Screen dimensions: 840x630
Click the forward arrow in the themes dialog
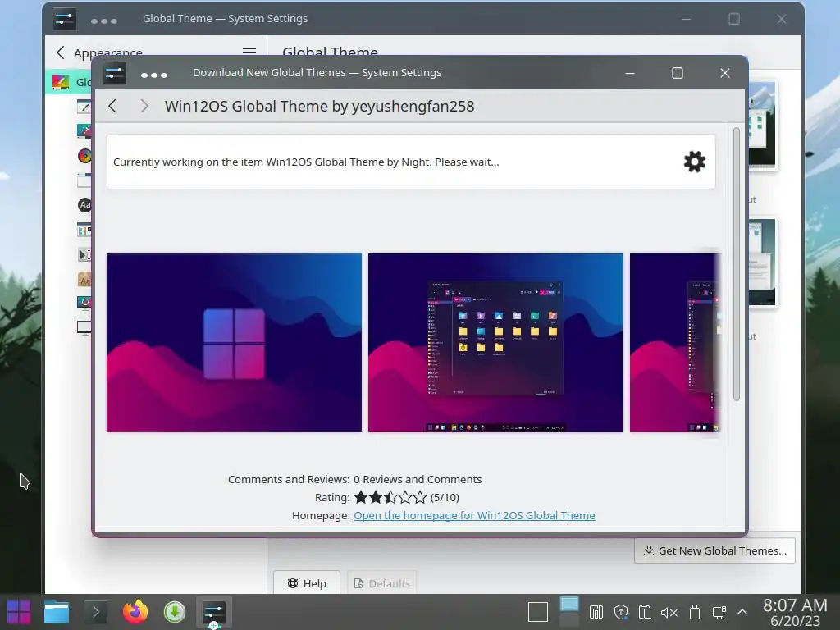144,106
